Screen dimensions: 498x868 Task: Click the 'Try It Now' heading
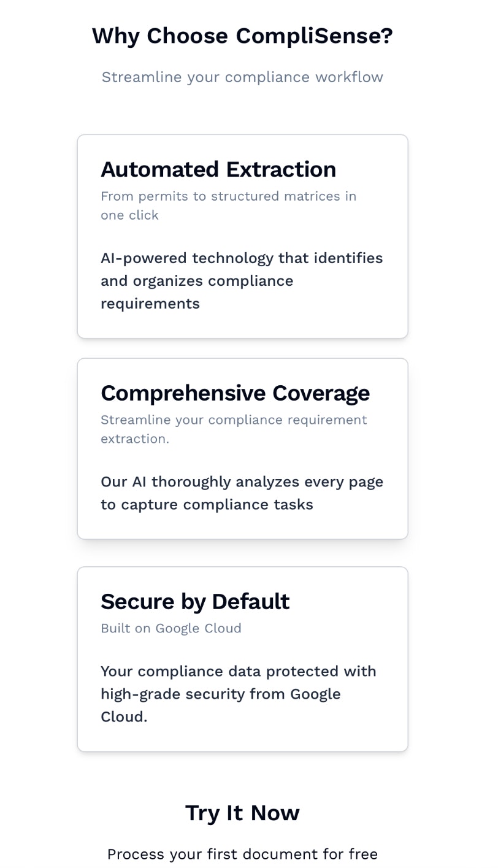pyautogui.click(x=242, y=813)
